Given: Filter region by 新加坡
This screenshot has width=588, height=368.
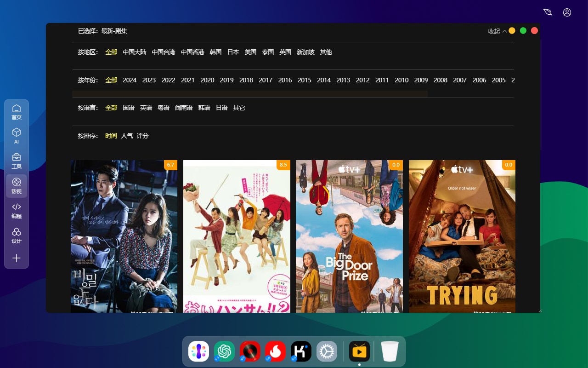Looking at the screenshot, I should click(x=305, y=52).
